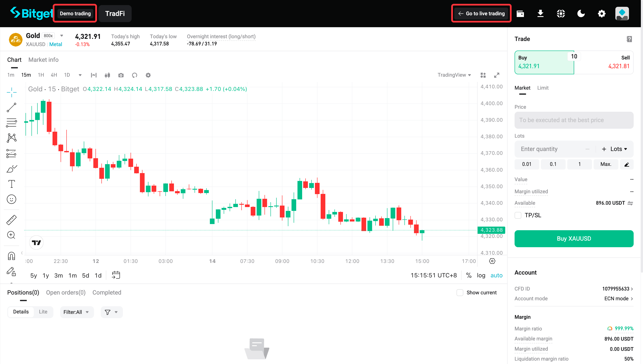This screenshot has height=364, width=643.
Task: Open the forecasting and measurement tools
Action: [11, 153]
